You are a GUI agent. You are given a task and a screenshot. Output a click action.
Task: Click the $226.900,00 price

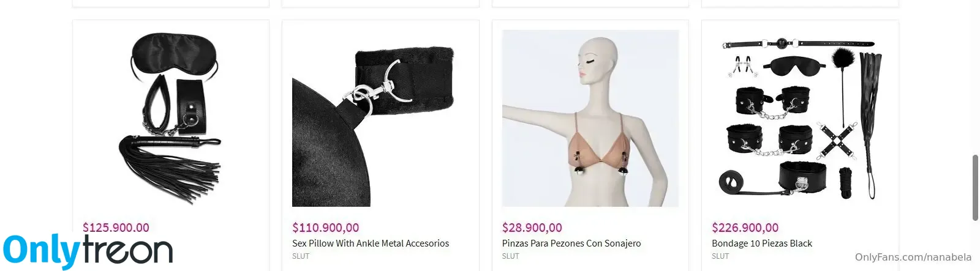tap(745, 228)
